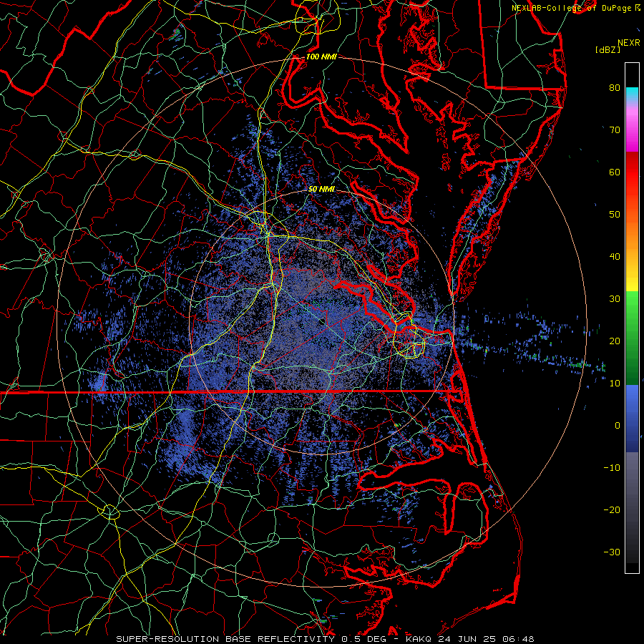Click the 20 value on the dBZ scale

[x=615, y=341]
